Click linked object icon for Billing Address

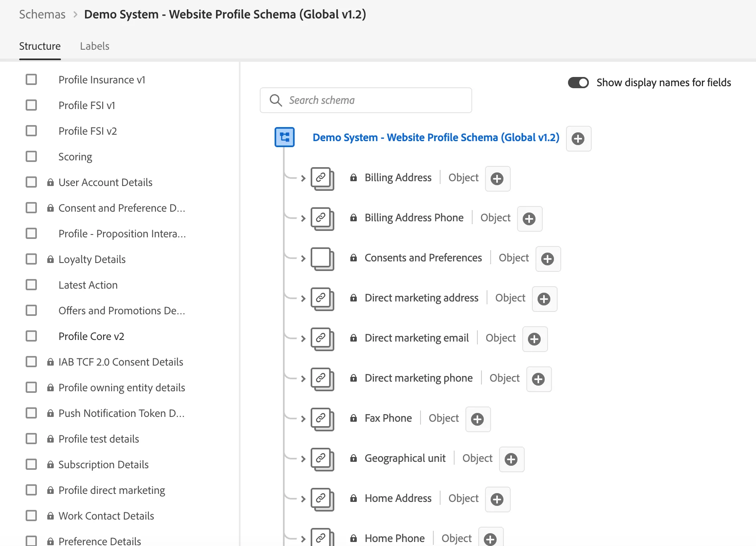(x=322, y=179)
